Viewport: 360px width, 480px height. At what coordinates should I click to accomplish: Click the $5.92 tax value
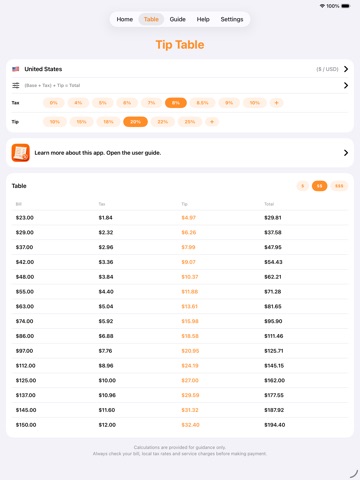(x=106, y=321)
